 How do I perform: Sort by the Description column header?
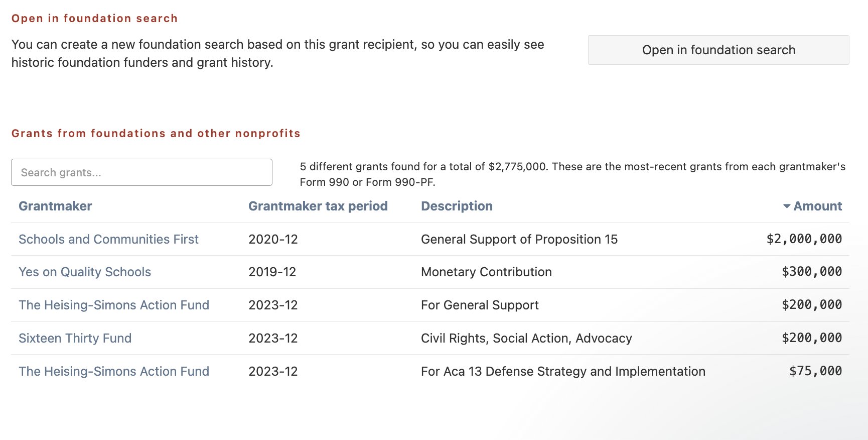pos(457,206)
